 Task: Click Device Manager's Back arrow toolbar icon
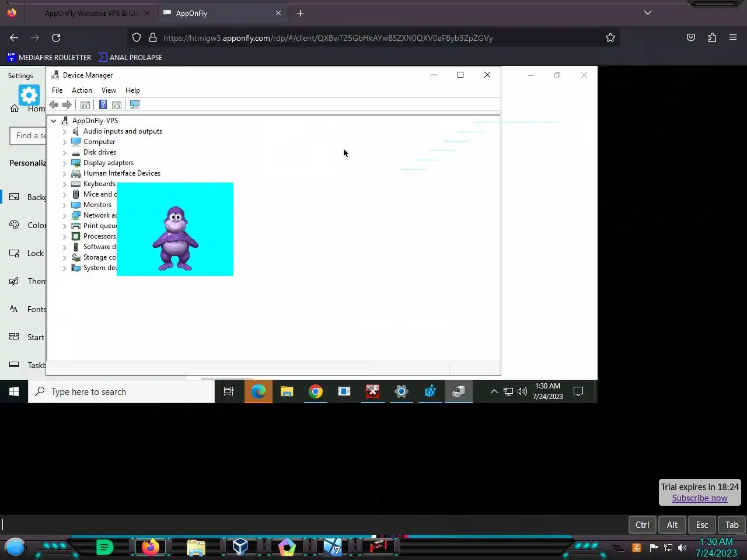coord(54,105)
